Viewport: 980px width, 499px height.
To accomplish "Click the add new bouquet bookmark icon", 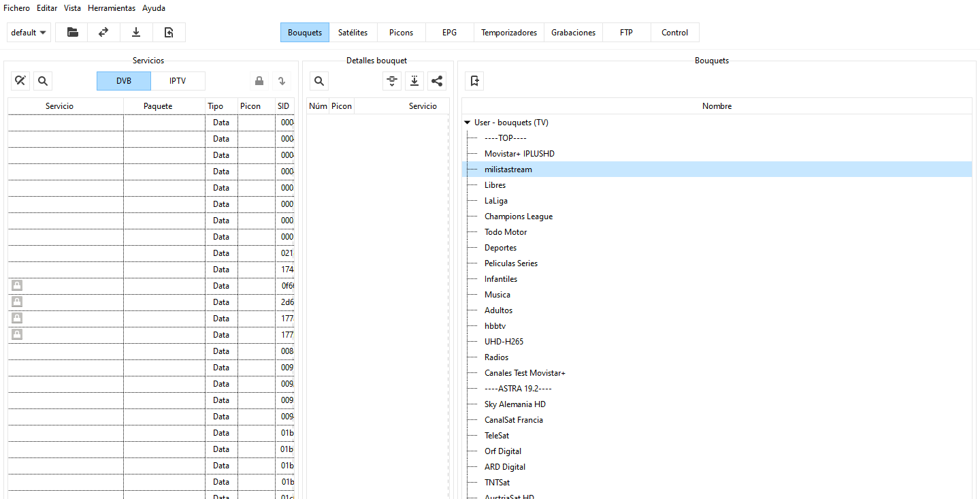I will pos(475,81).
